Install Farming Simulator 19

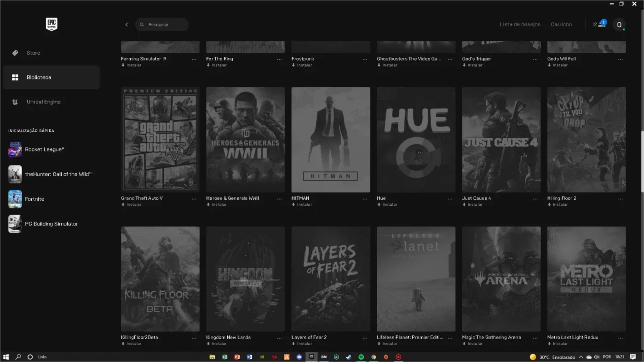click(132, 65)
